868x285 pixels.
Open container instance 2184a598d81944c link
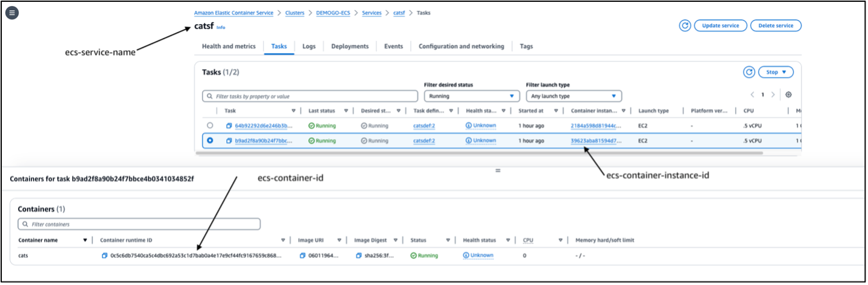point(596,125)
